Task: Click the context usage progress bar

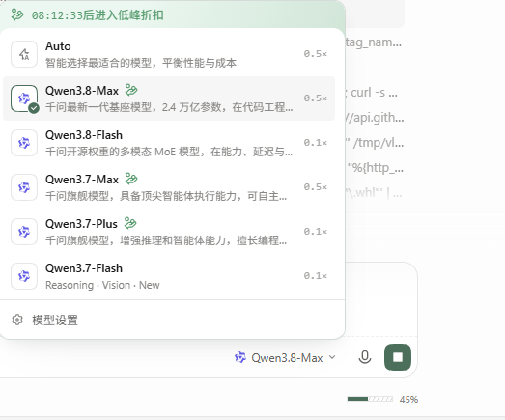Action: [x=370, y=399]
